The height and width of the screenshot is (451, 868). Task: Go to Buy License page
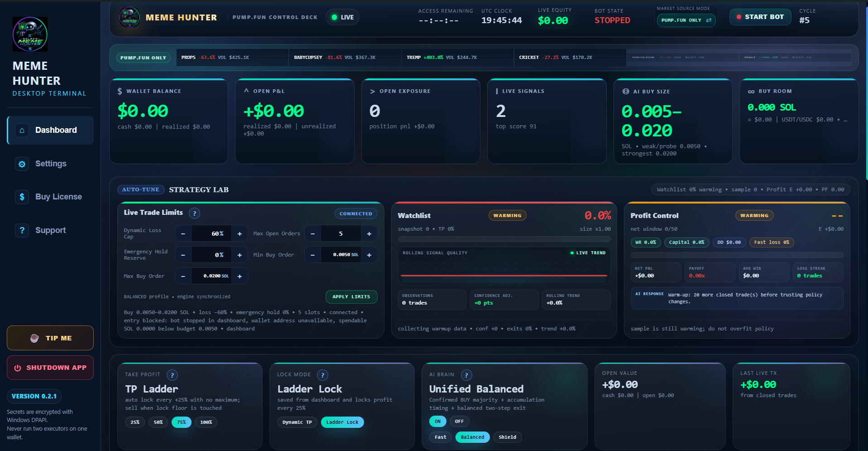pyautogui.click(x=50, y=197)
